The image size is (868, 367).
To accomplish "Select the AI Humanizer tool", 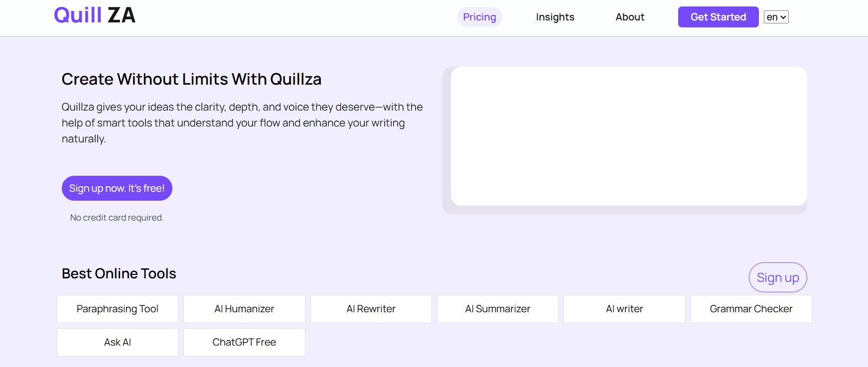I will (244, 309).
